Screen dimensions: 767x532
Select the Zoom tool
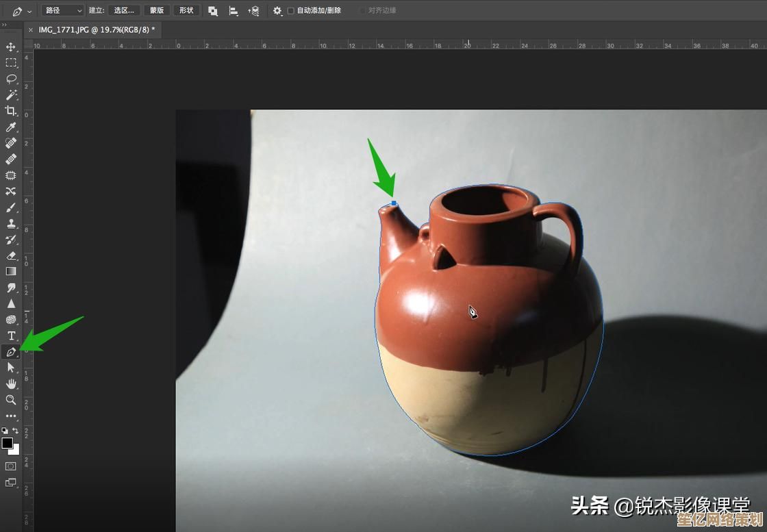[10, 399]
